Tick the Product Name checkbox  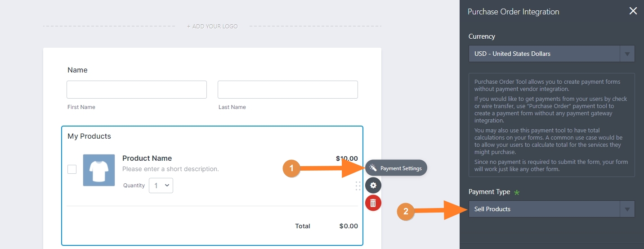(72, 169)
